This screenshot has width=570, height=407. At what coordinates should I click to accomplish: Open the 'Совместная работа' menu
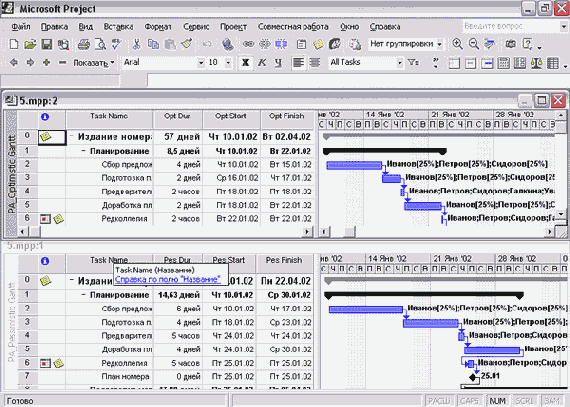point(293,27)
